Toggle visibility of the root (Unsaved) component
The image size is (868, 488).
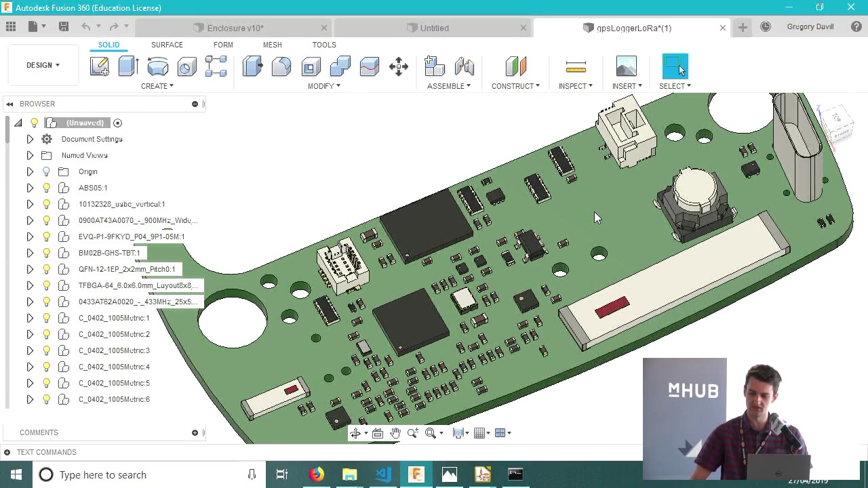(x=34, y=123)
